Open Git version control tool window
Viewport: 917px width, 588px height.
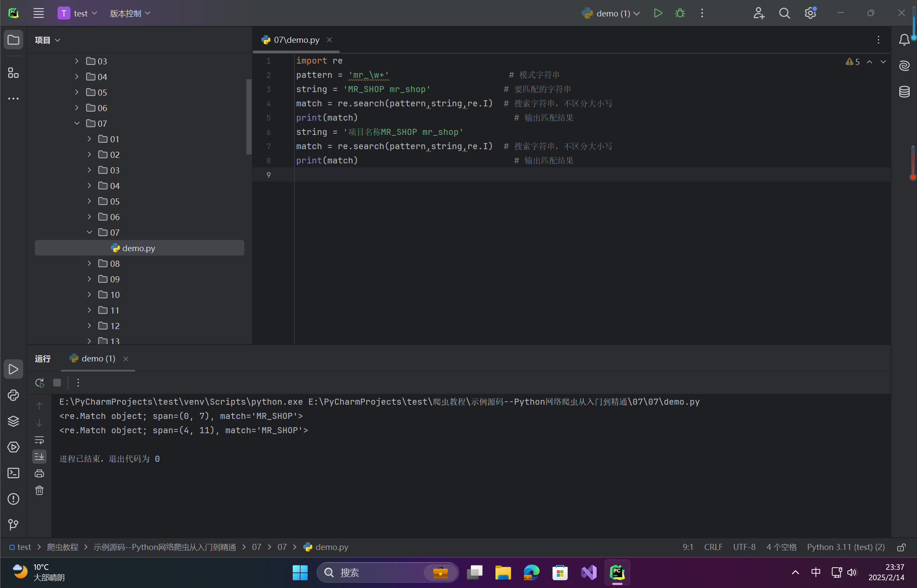coord(13,524)
